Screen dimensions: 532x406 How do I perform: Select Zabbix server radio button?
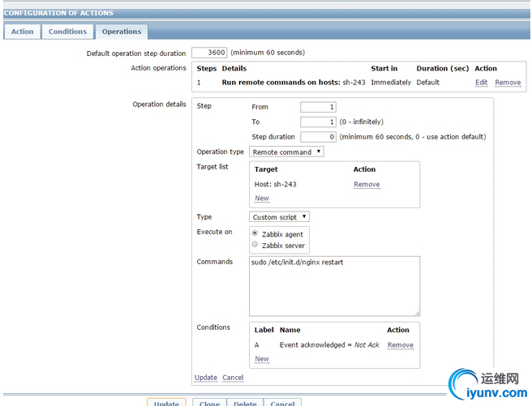pyautogui.click(x=255, y=245)
